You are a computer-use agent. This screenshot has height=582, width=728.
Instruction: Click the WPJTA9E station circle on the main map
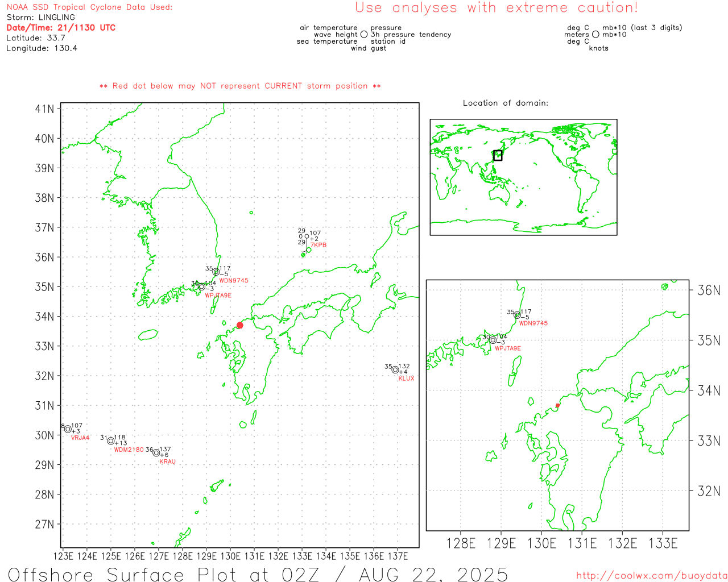201,287
